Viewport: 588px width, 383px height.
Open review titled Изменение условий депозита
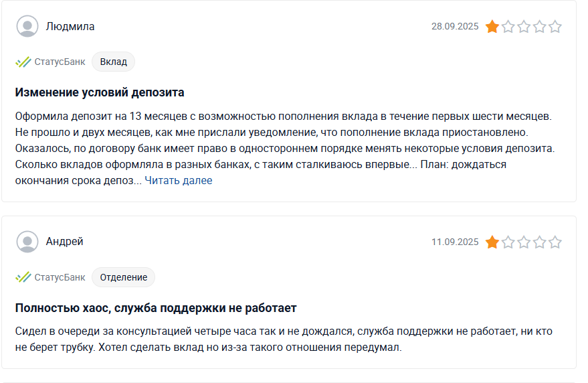coord(100,92)
